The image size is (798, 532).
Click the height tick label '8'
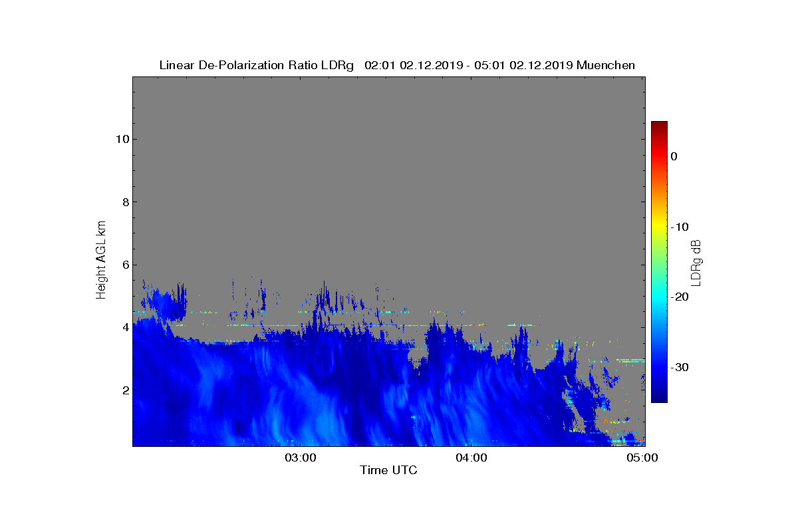click(124, 202)
